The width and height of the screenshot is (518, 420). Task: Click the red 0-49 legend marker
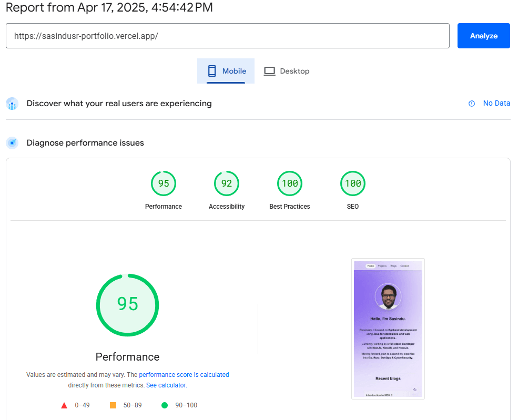pyautogui.click(x=64, y=405)
